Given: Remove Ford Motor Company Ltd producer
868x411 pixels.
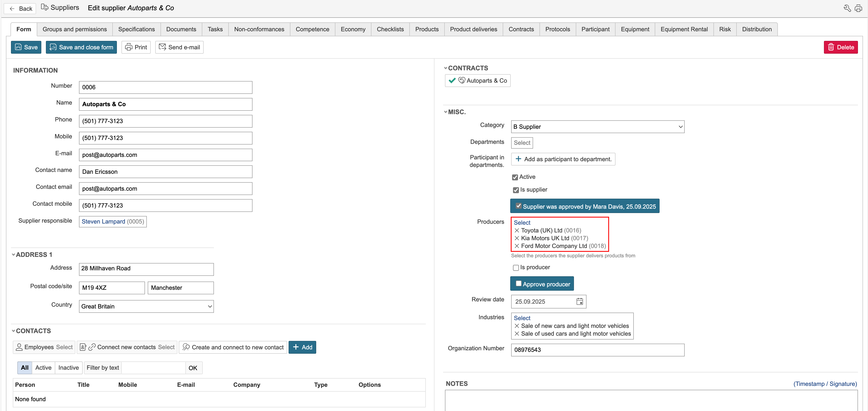Looking at the screenshot, I should (517, 246).
